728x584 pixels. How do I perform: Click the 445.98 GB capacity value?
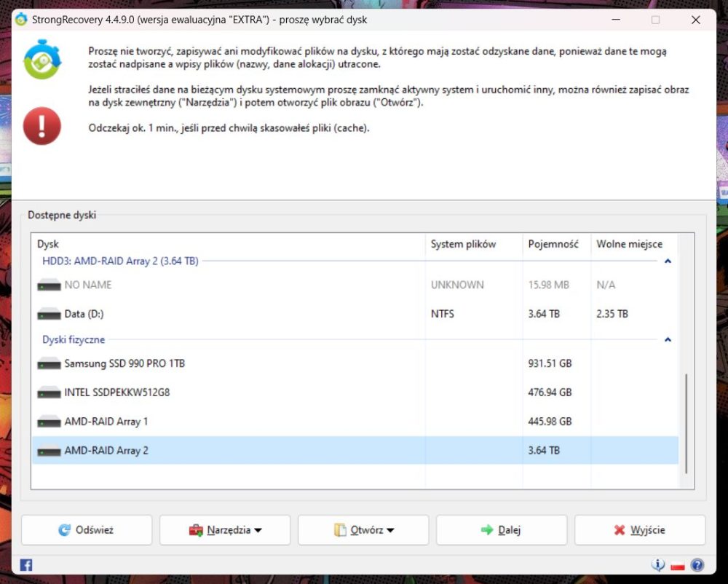pos(550,422)
